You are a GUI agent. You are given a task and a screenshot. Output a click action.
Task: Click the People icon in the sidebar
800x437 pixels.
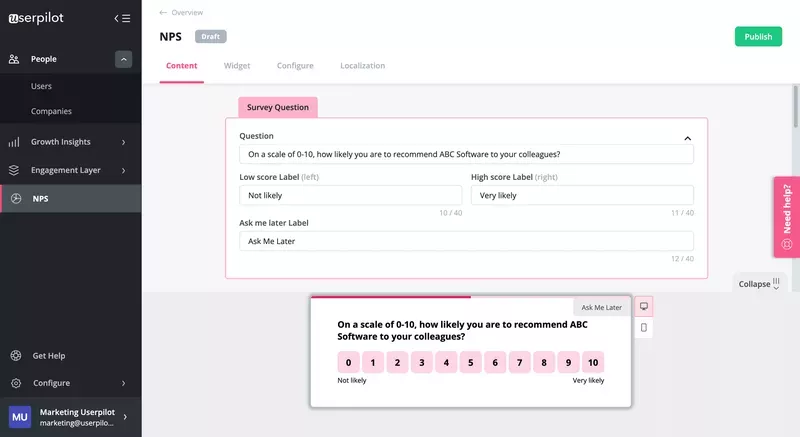click(x=14, y=59)
